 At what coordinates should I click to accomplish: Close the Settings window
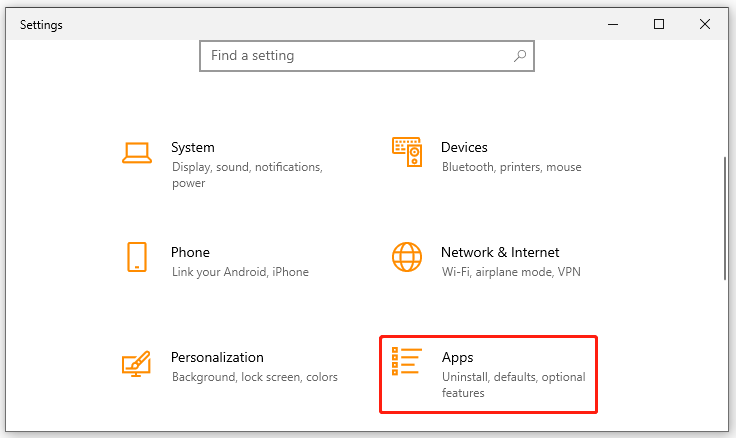705,24
